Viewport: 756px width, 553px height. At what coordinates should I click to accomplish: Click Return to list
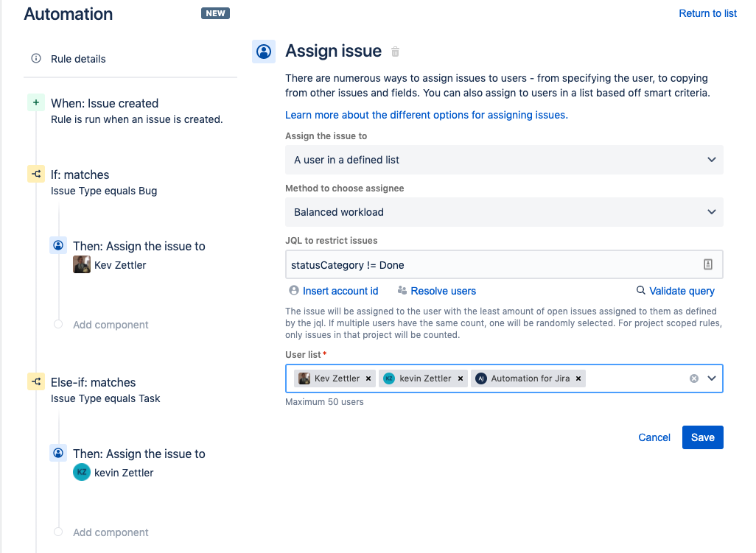coord(707,13)
